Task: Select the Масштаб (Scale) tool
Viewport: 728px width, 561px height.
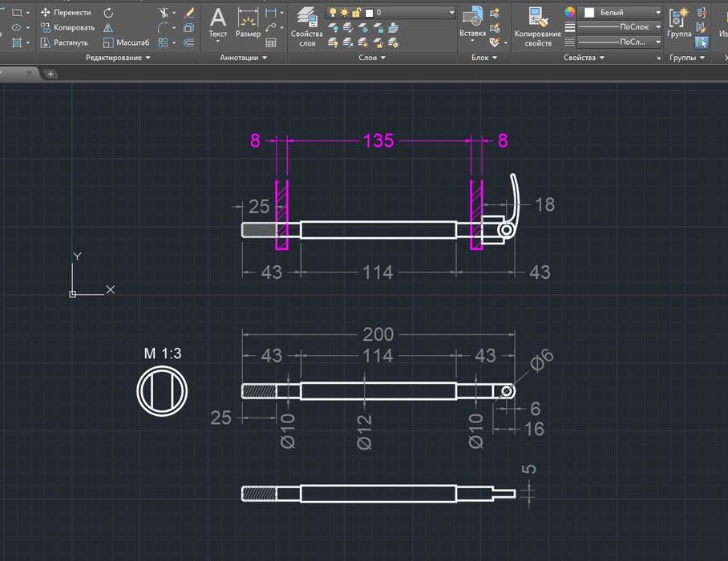Action: (127, 42)
